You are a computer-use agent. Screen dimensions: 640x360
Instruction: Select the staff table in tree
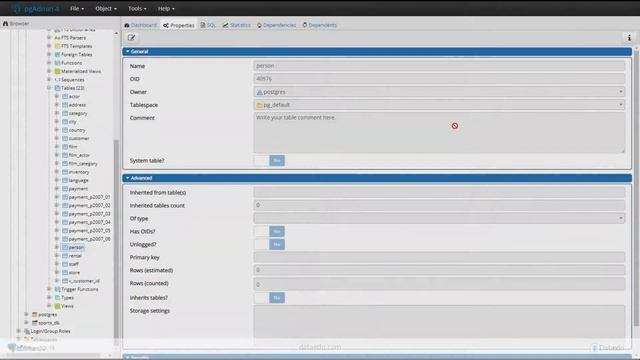point(73,264)
